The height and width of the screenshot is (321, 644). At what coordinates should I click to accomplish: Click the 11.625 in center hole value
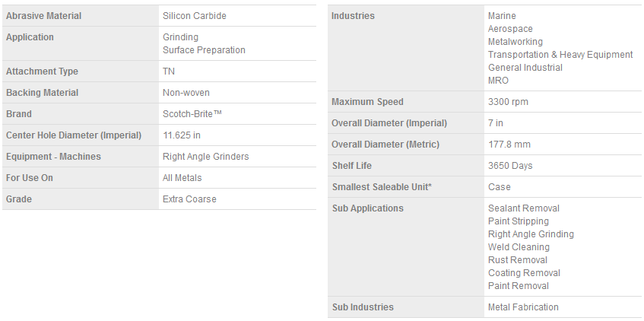click(182, 135)
